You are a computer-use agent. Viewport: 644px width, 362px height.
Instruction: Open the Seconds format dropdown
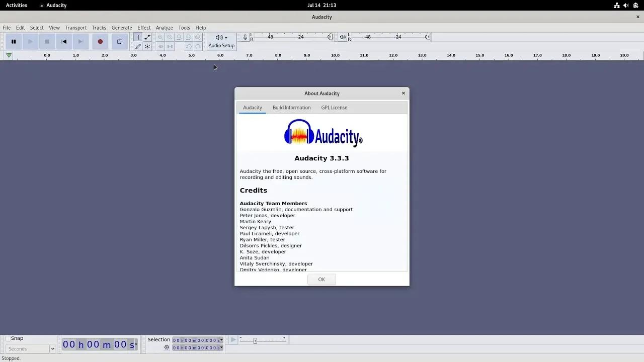pos(53,348)
